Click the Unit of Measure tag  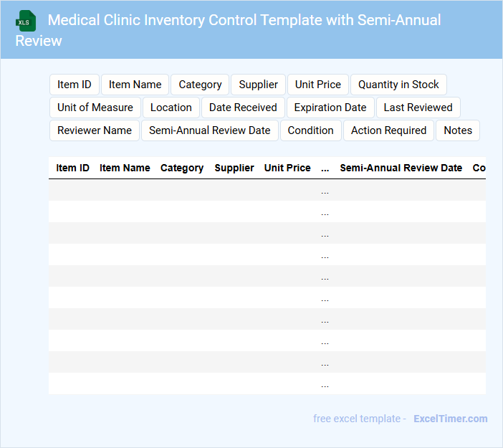click(x=95, y=108)
